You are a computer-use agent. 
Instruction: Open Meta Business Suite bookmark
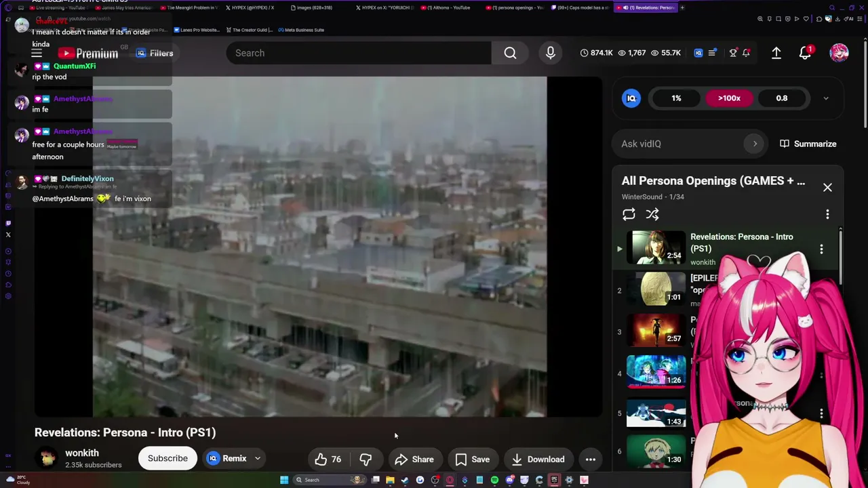pos(300,30)
